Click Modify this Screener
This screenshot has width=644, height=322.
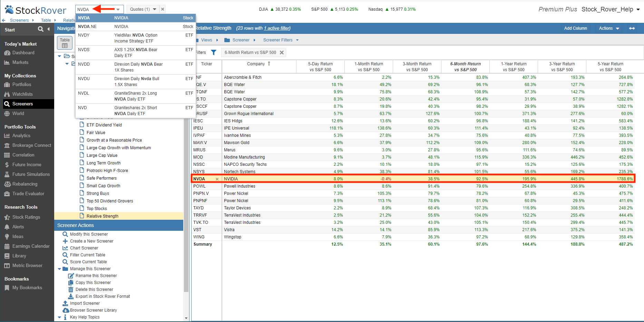click(89, 234)
